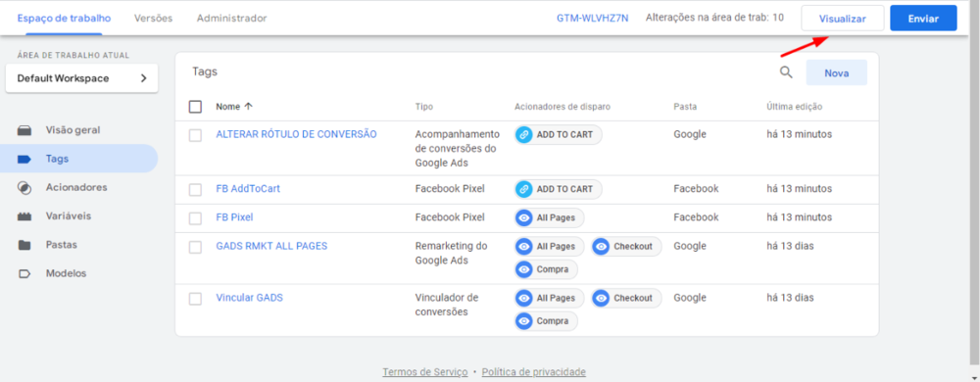Sort by the Tipo column header
The image size is (980, 382).
pyautogui.click(x=423, y=107)
